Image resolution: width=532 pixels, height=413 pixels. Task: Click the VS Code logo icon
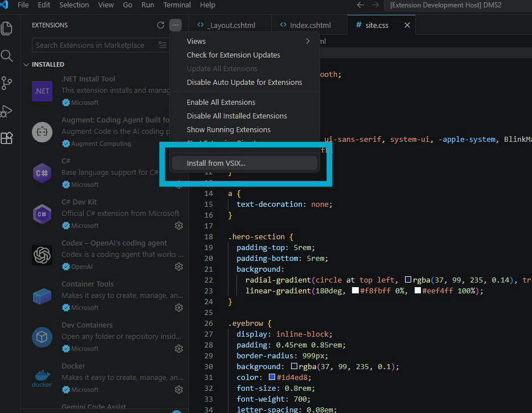(4, 5)
